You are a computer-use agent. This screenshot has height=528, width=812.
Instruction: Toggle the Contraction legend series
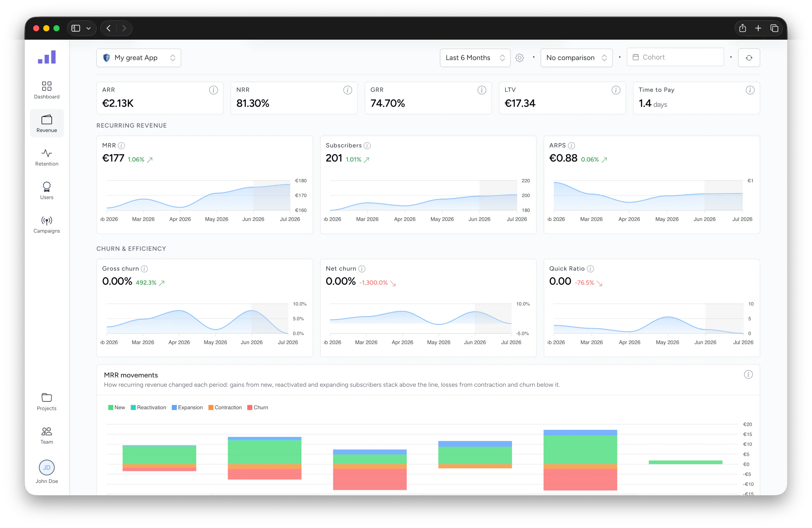[x=225, y=407]
